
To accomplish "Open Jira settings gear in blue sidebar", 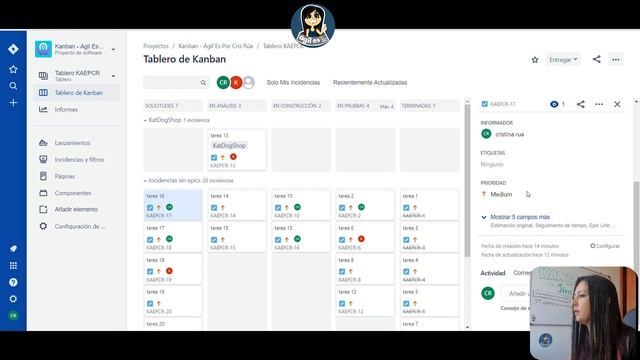I will [x=13, y=299].
